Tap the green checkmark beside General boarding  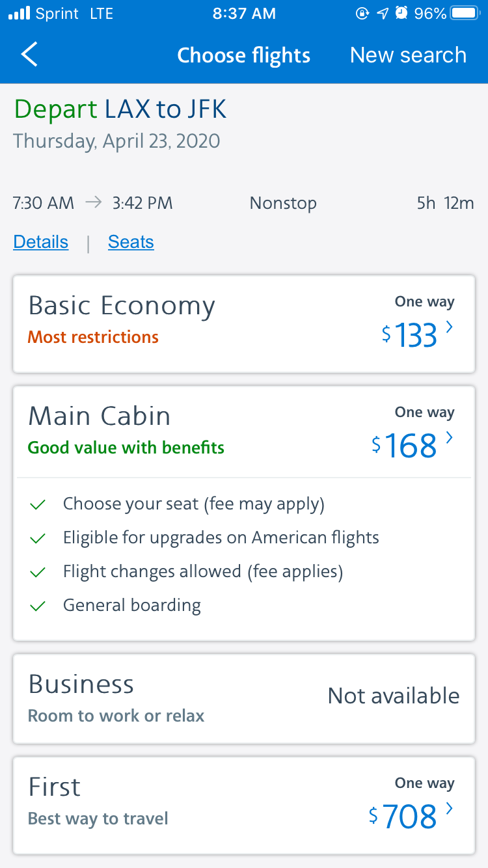pyautogui.click(x=38, y=606)
